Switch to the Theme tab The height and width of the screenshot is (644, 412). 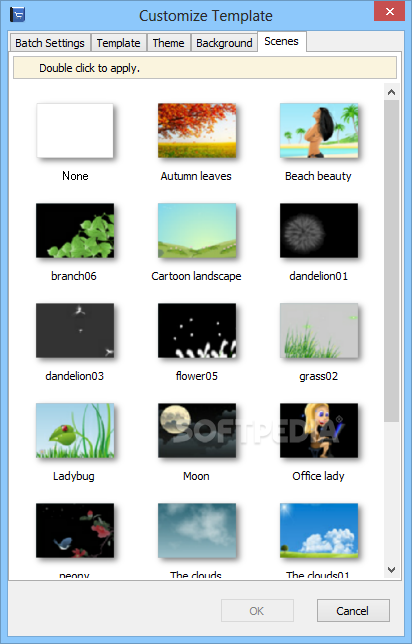(168, 43)
